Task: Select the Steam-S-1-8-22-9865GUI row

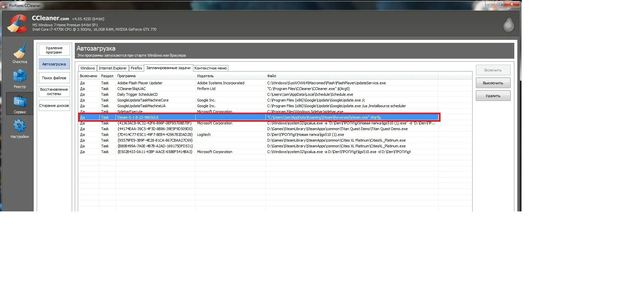Action: [258, 117]
